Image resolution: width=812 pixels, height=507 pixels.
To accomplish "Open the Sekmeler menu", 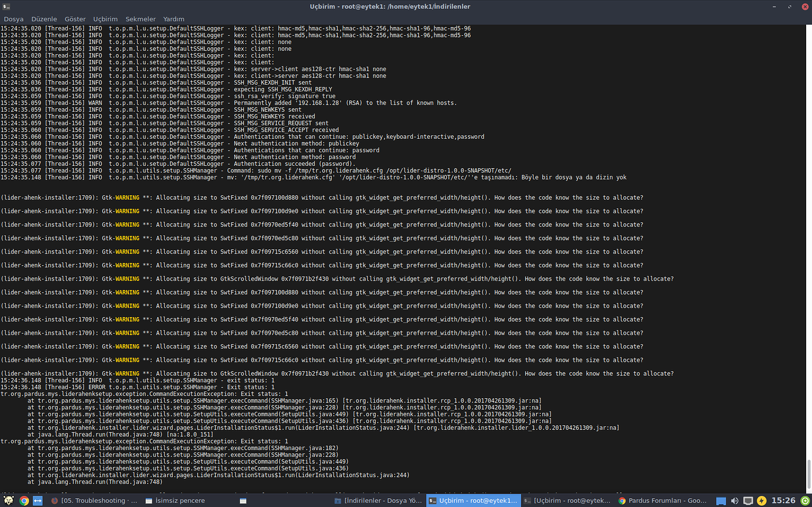I will click(140, 19).
